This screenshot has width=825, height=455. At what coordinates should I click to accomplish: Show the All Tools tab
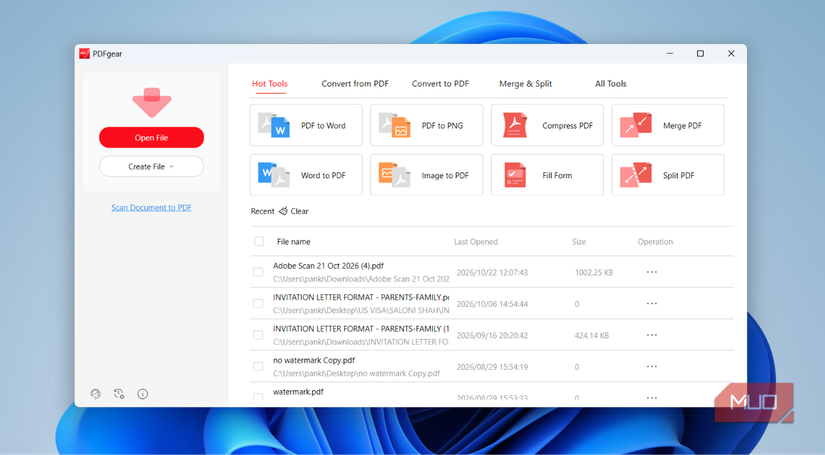(x=610, y=84)
